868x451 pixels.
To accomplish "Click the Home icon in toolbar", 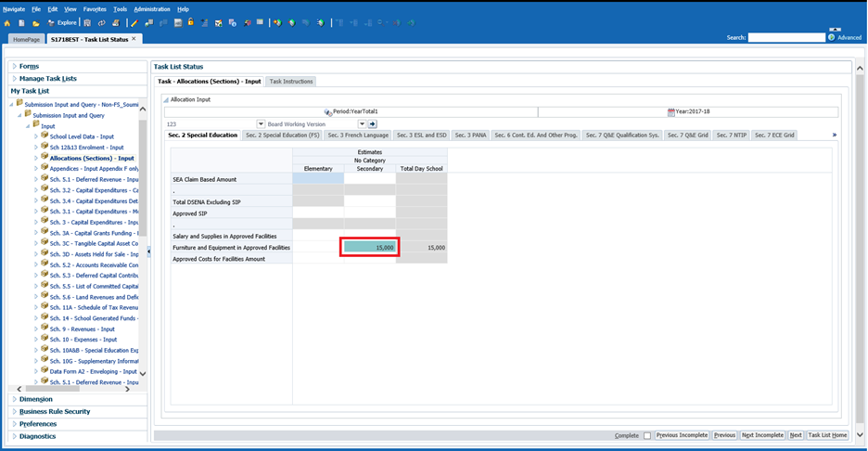I will tap(7, 23).
